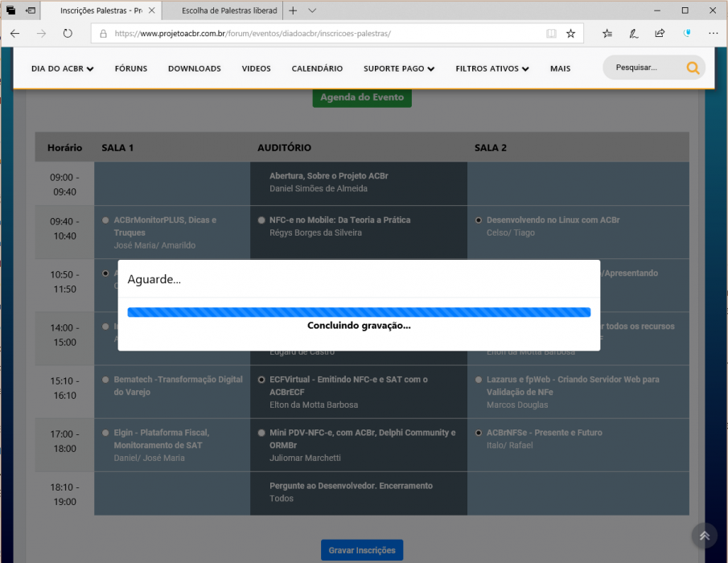Click 18:10 - 19:00 time cell
728x563 pixels.
tap(64, 495)
